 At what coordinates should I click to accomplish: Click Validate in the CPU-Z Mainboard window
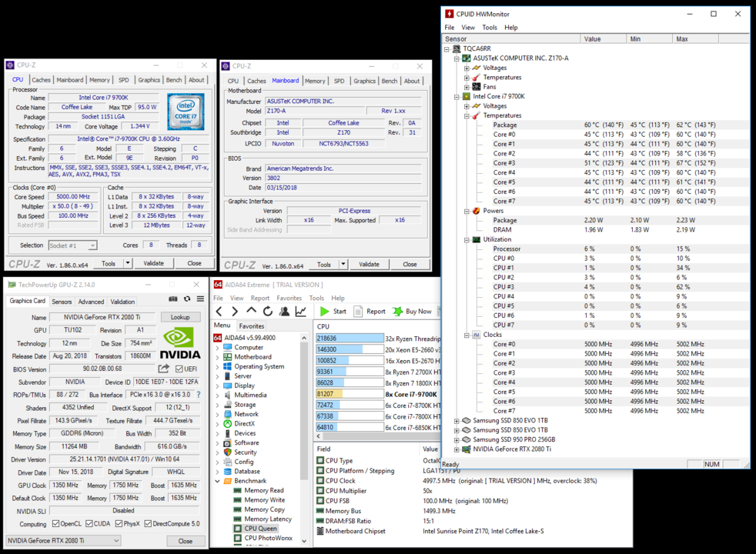click(x=369, y=265)
